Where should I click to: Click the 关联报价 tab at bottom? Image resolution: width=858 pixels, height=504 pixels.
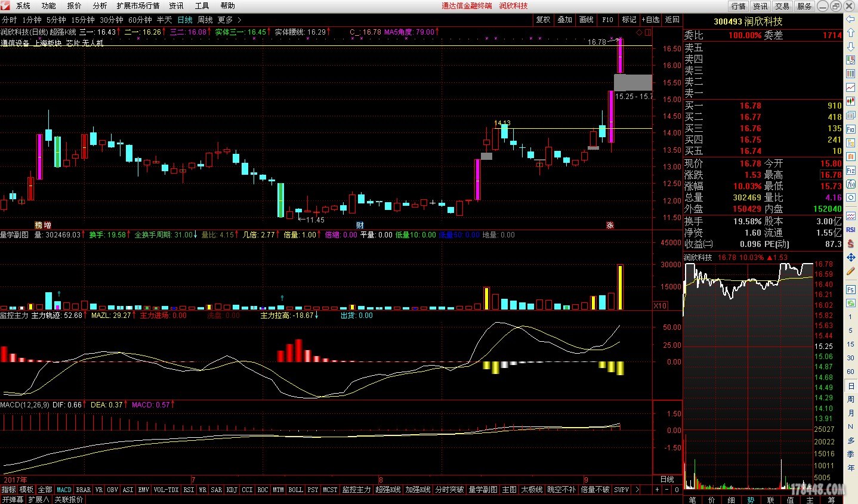(69, 499)
